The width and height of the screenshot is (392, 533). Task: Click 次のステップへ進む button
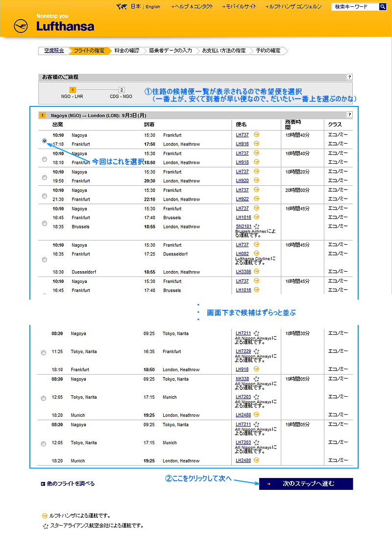click(x=306, y=483)
